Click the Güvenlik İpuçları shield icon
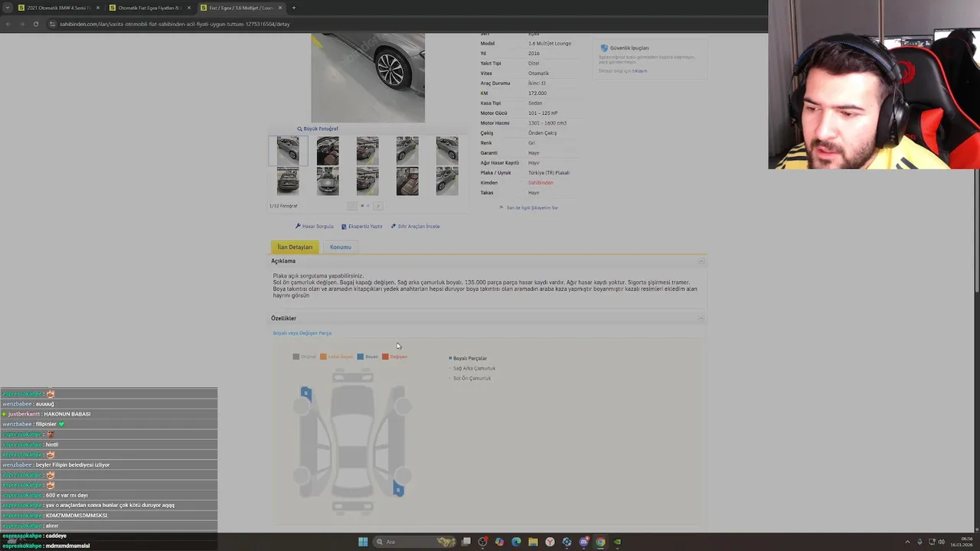The image size is (980, 551). pyautogui.click(x=604, y=48)
